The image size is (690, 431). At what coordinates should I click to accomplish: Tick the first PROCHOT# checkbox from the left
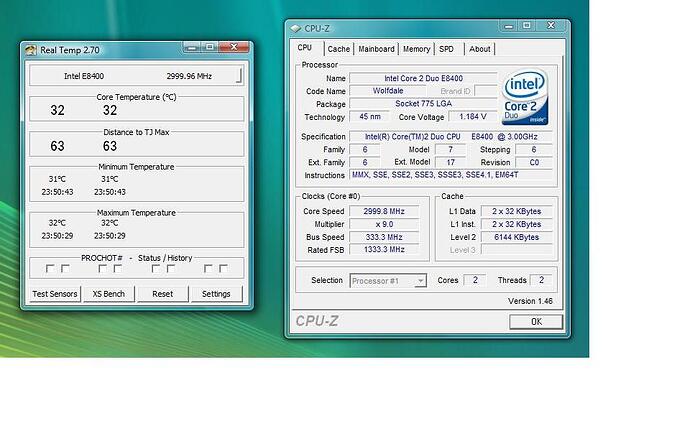point(50,268)
